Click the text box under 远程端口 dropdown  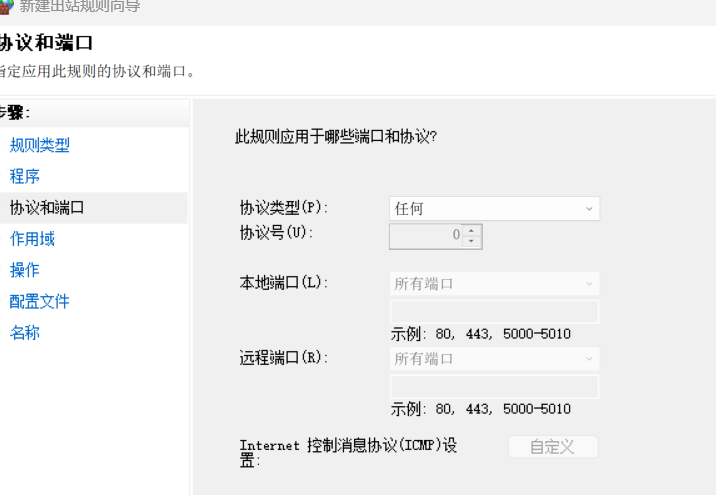[494, 386]
